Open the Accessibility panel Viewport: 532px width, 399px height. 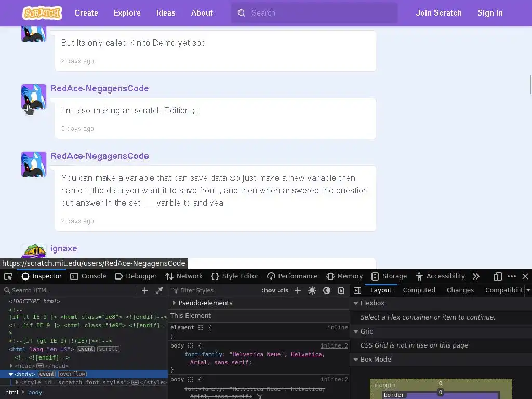click(440, 276)
